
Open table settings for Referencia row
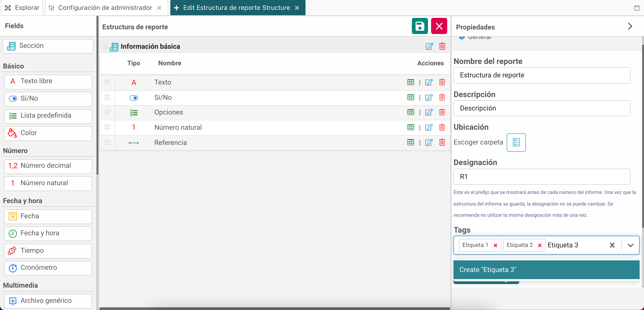pyautogui.click(x=411, y=142)
